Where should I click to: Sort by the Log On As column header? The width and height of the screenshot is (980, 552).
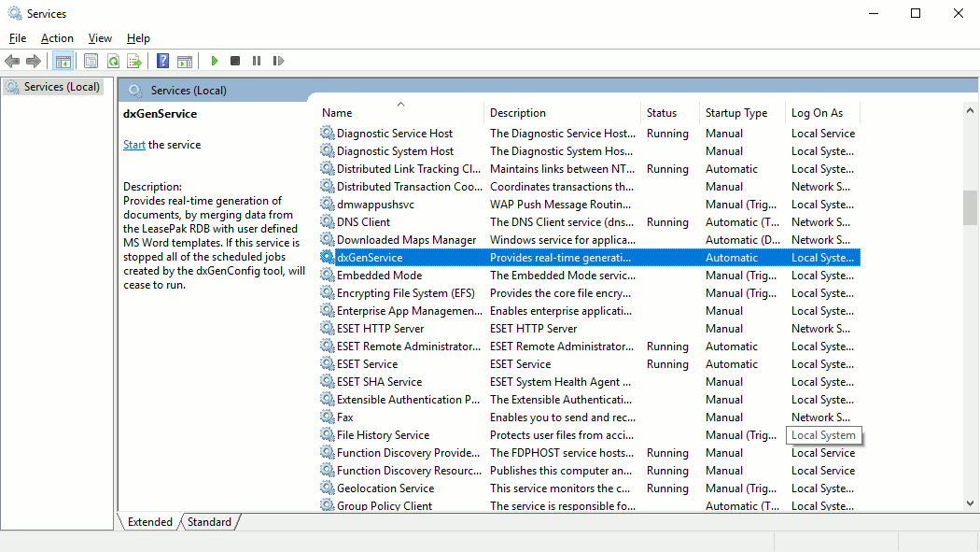click(822, 112)
